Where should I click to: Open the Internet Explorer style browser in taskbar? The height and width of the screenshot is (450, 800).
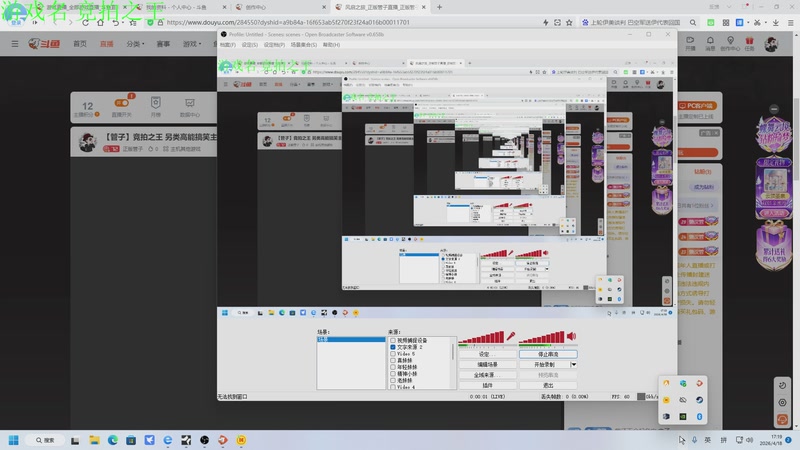coord(167,440)
